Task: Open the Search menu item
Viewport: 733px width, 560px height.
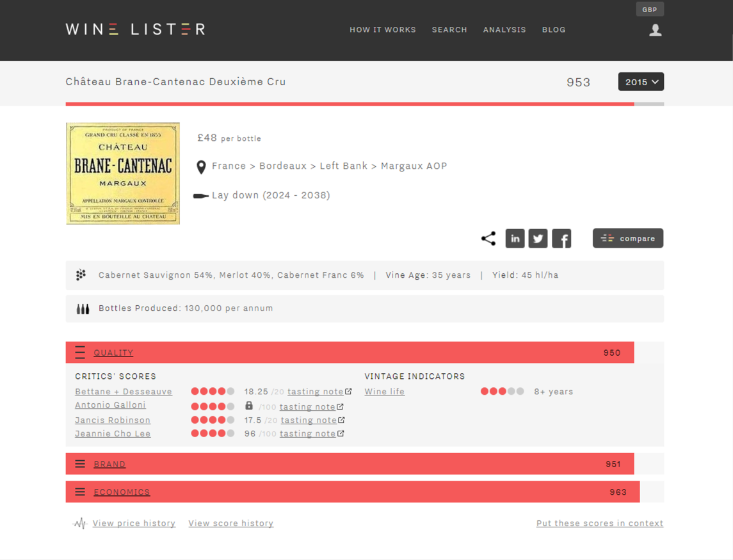Action: pyautogui.click(x=449, y=29)
